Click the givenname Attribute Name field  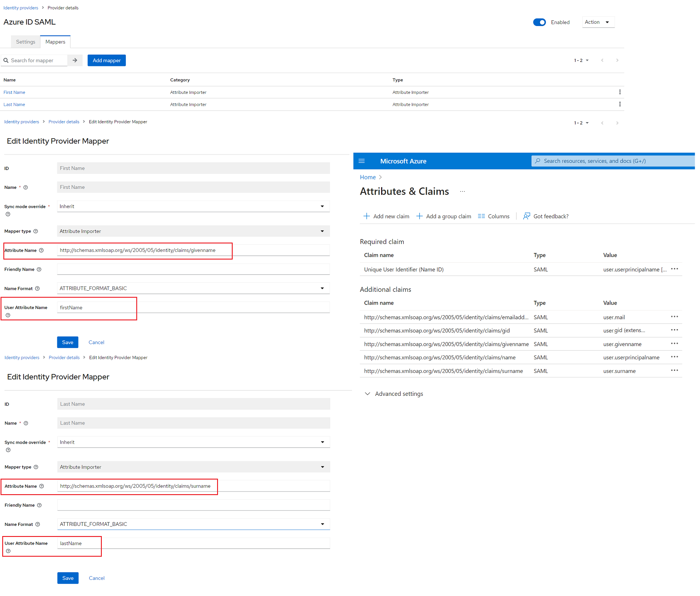tap(193, 250)
